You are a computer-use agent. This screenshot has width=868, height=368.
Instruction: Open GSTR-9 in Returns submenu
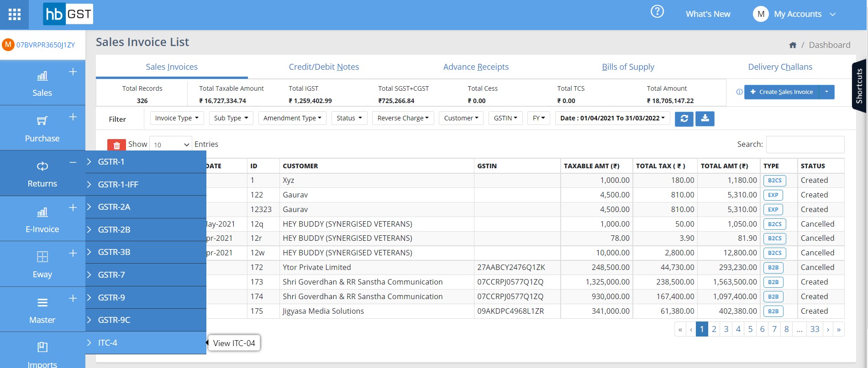146,297
